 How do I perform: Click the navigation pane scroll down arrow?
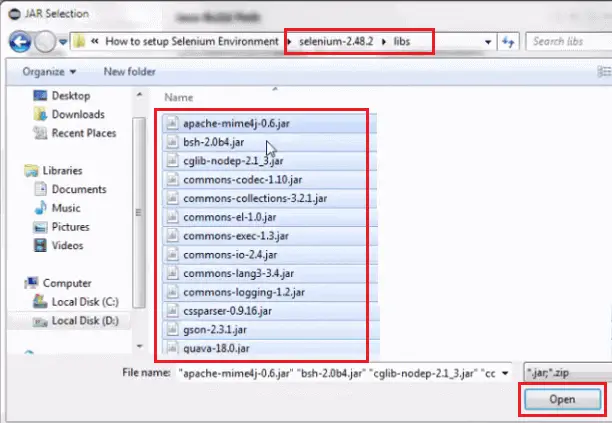pos(139,346)
